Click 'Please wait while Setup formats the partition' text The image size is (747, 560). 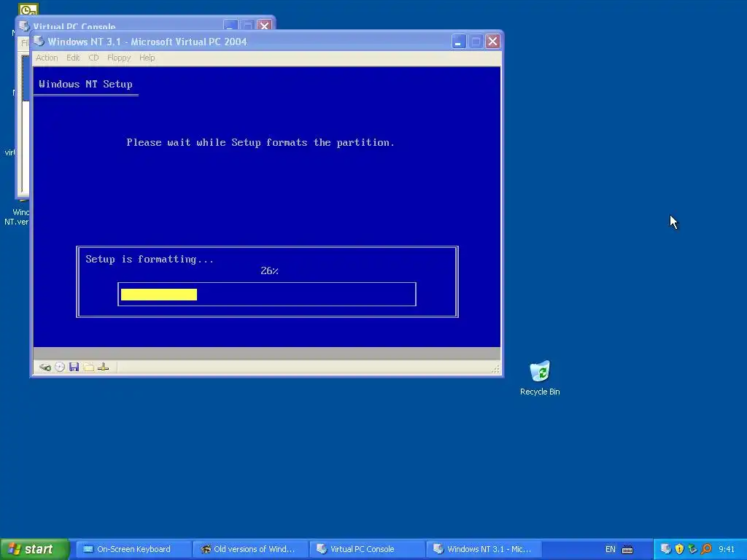(x=260, y=142)
